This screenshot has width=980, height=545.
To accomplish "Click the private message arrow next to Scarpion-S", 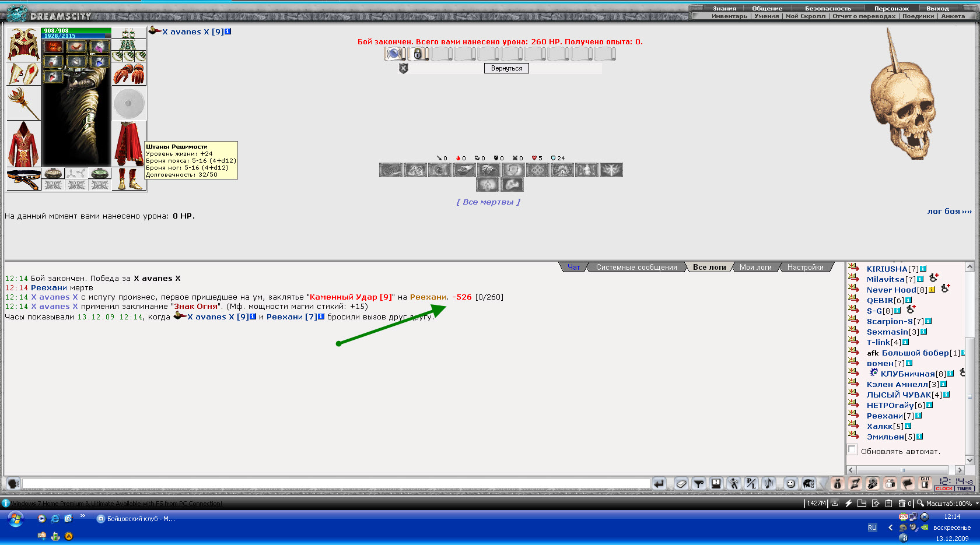I will (x=853, y=321).
